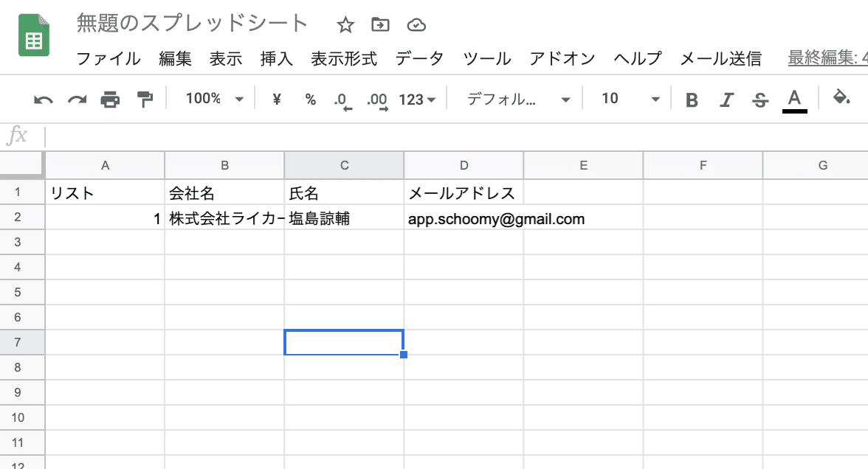Viewport: 868px width, 469px height.
Task: Star this spreadsheet
Action: (x=345, y=24)
